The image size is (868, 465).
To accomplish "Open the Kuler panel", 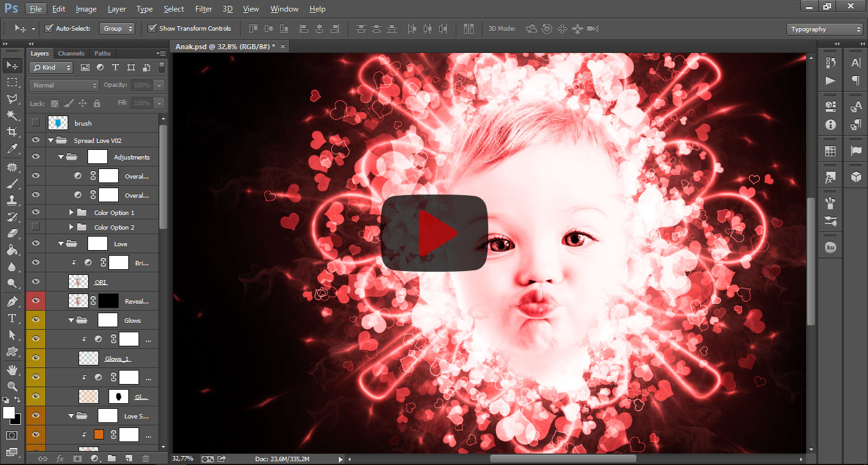I will coord(830,246).
